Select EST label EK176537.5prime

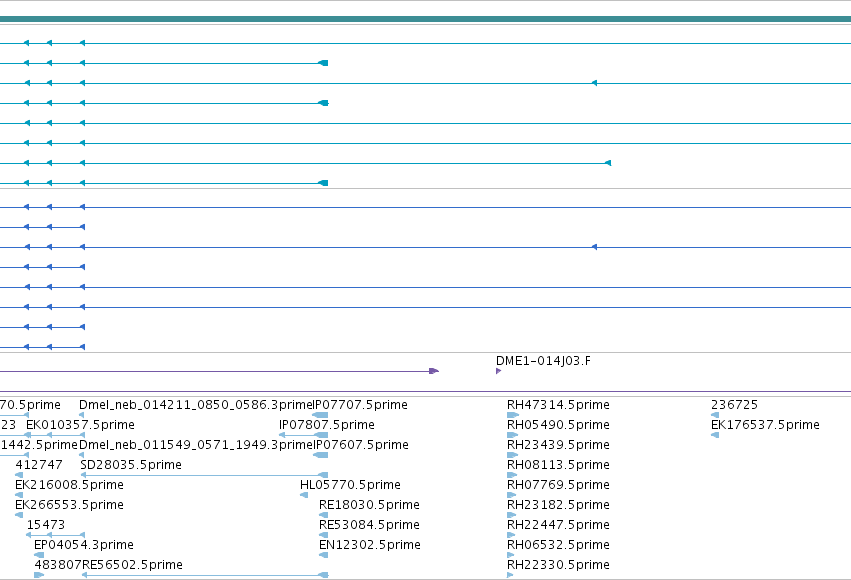point(765,425)
